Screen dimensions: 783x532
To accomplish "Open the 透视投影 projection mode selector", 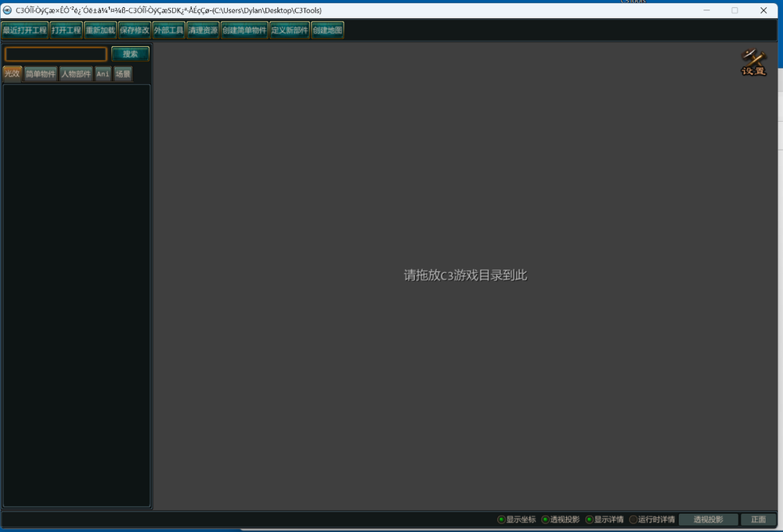I will pyautogui.click(x=707, y=519).
